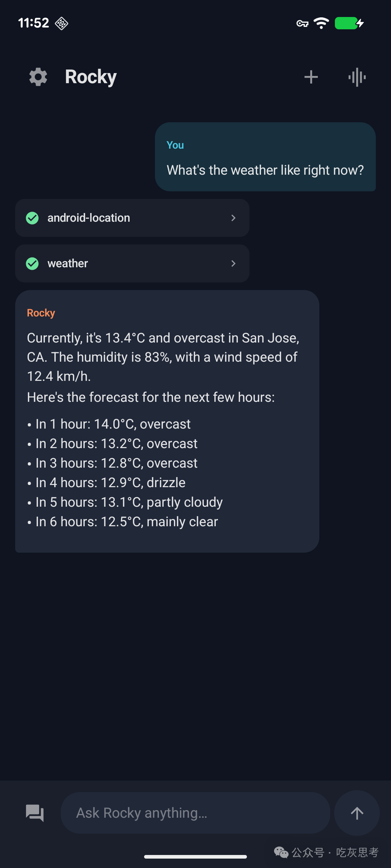Click the android-location green checkmark
This screenshot has width=391, height=868.
[x=32, y=218]
